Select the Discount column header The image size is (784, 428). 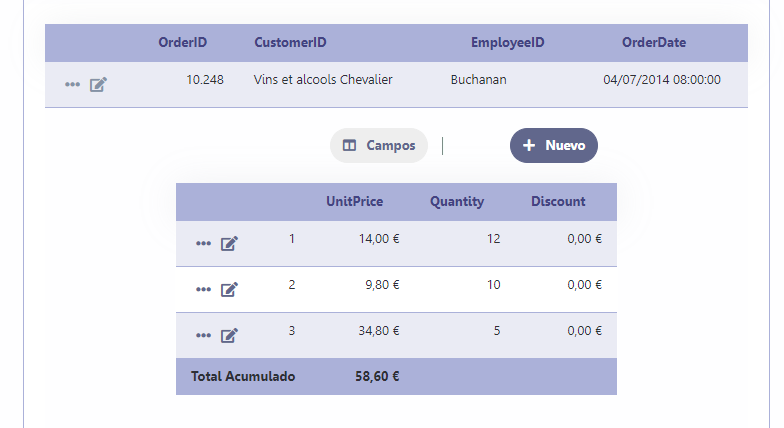(558, 201)
